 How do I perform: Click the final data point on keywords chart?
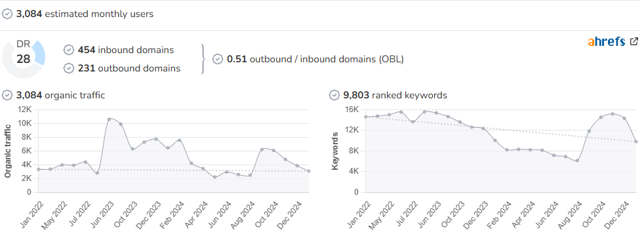coord(636,142)
